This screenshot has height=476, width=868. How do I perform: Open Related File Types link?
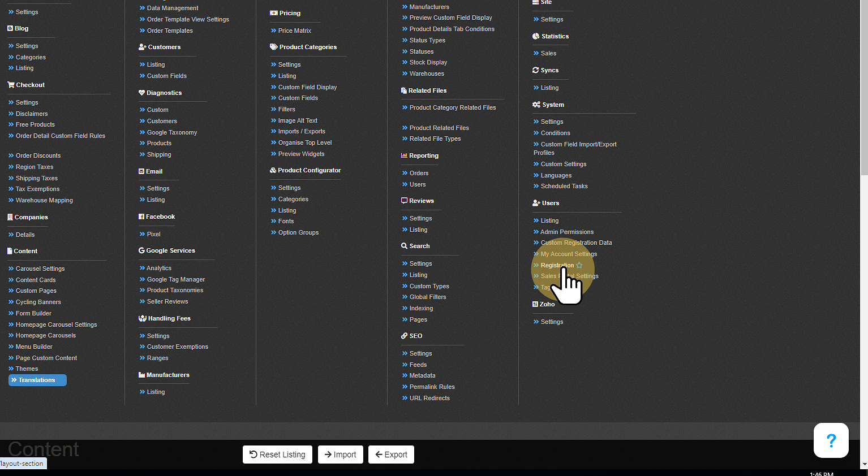coord(435,139)
